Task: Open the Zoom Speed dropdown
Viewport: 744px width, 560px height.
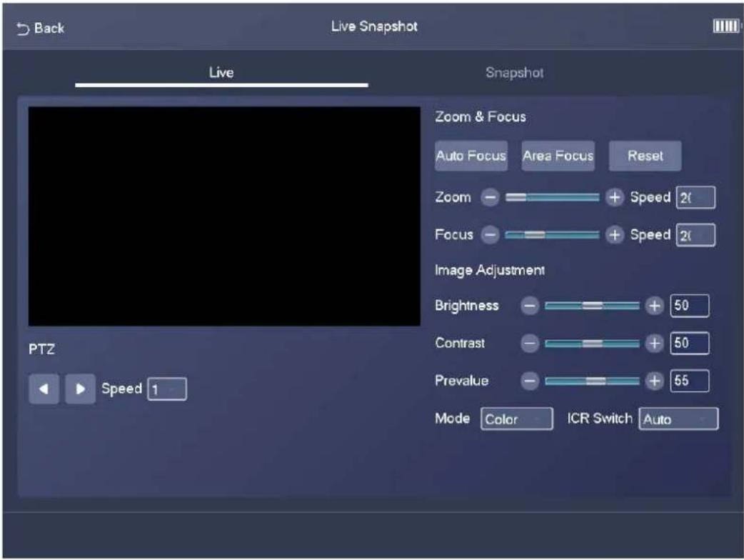Action: click(695, 197)
